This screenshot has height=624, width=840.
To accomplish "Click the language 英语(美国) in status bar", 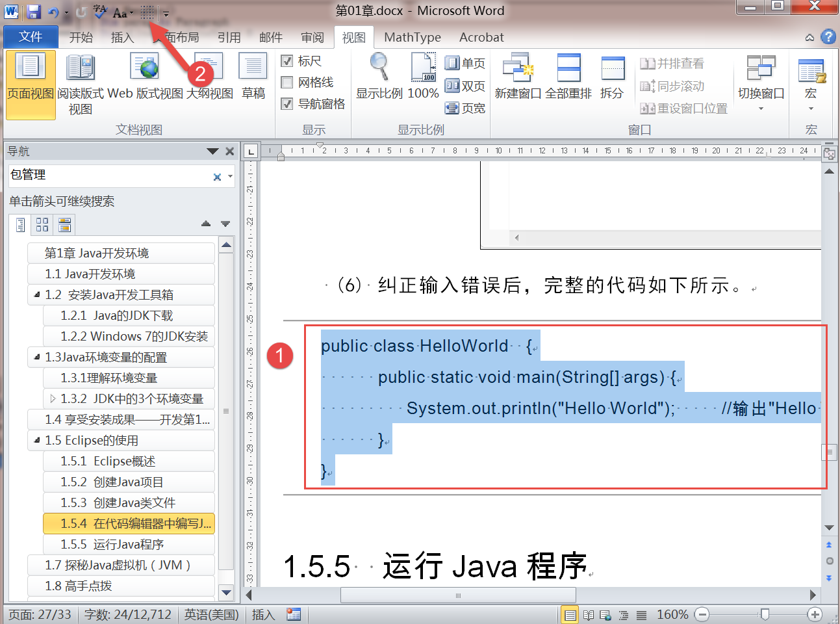I will pos(212,614).
